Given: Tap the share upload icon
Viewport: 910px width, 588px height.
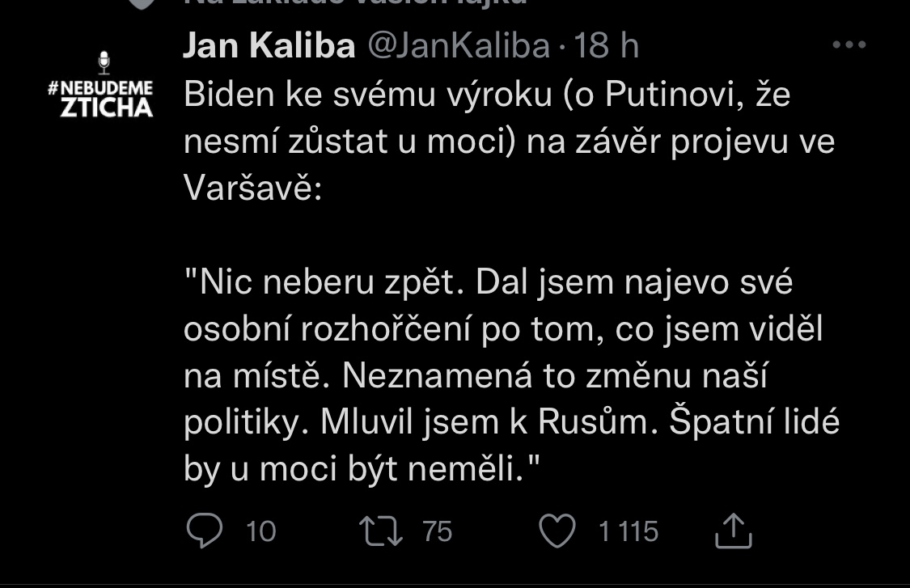Looking at the screenshot, I should tap(734, 531).
